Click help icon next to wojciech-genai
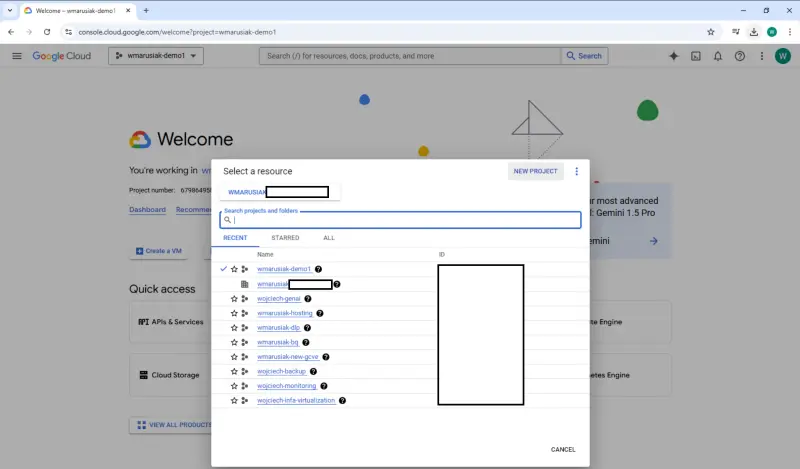This screenshot has height=469, width=800. (x=308, y=299)
